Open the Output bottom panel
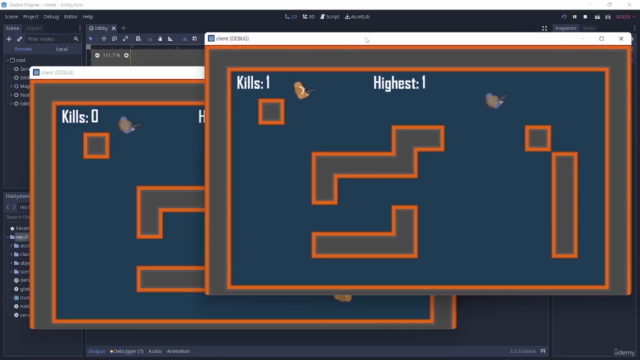Screen dimensions: 640x360 [97, 351]
